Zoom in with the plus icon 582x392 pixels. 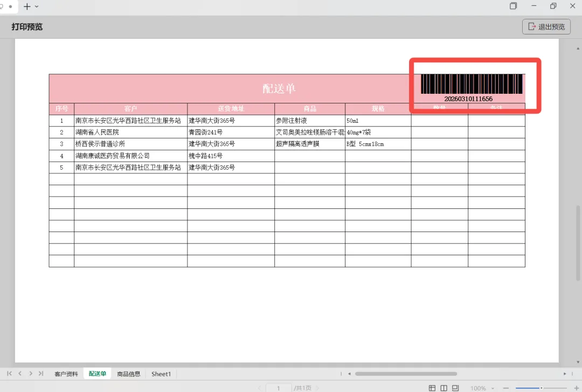[577, 388]
